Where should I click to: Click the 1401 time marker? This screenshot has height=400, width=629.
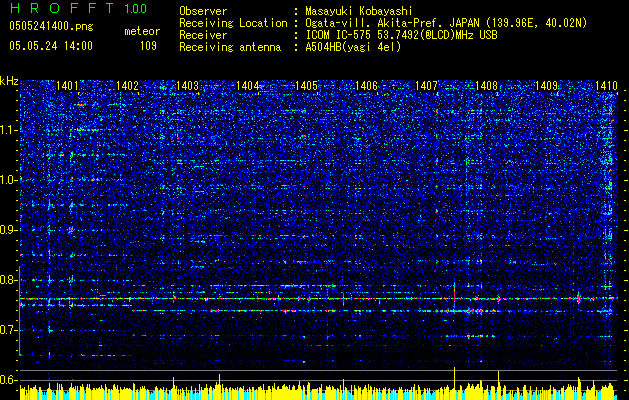coord(67,85)
